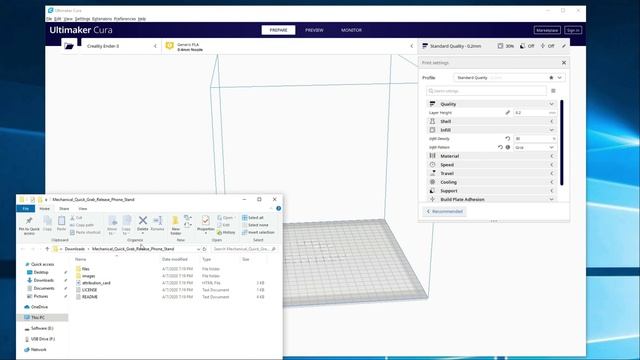Create a New folder in Explorer
This screenshot has height=360, width=640.
176,225
